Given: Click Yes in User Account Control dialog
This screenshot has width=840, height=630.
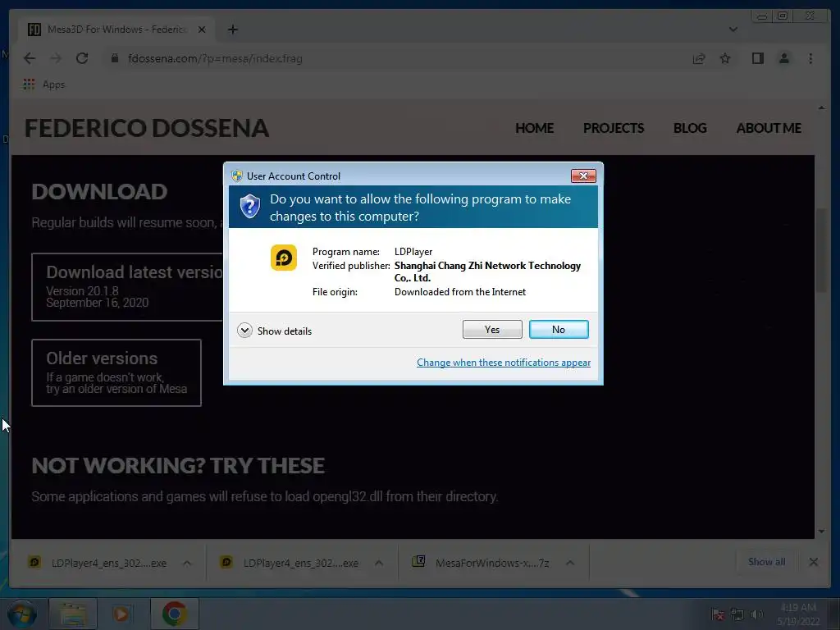Looking at the screenshot, I should point(492,330).
